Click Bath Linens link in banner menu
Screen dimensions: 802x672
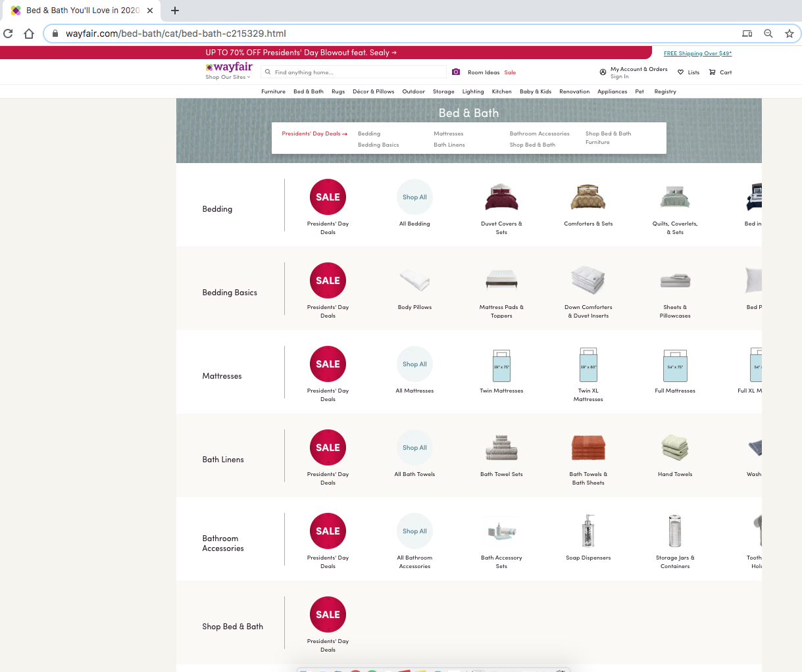click(449, 145)
